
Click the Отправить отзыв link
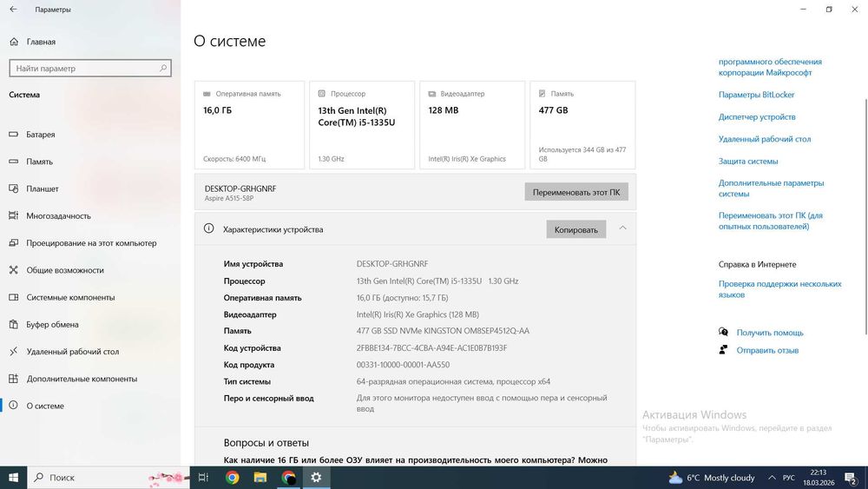point(767,350)
